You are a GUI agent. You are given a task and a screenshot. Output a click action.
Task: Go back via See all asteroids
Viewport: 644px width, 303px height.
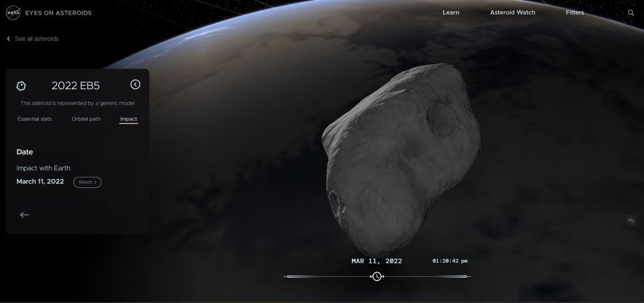pyautogui.click(x=33, y=39)
